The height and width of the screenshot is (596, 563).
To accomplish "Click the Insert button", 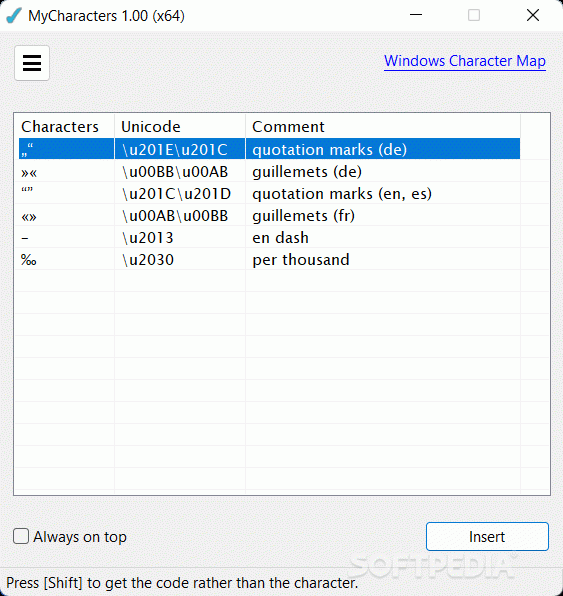I will point(487,536).
